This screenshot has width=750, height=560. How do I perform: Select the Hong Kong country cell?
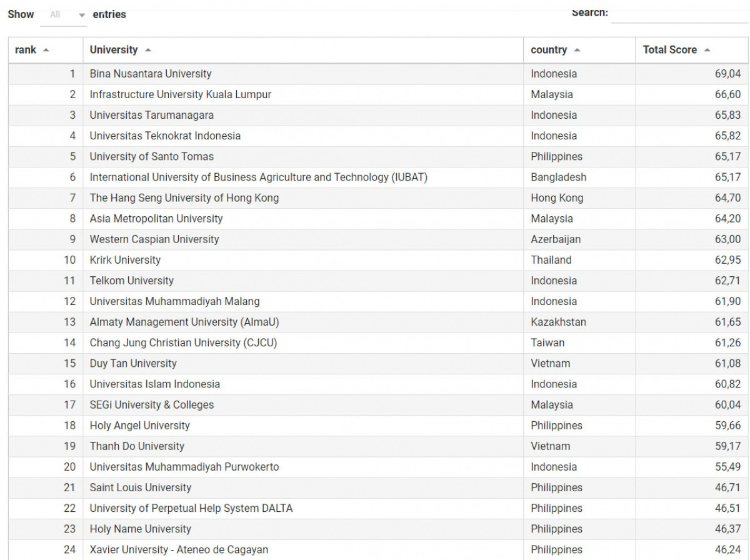click(556, 197)
